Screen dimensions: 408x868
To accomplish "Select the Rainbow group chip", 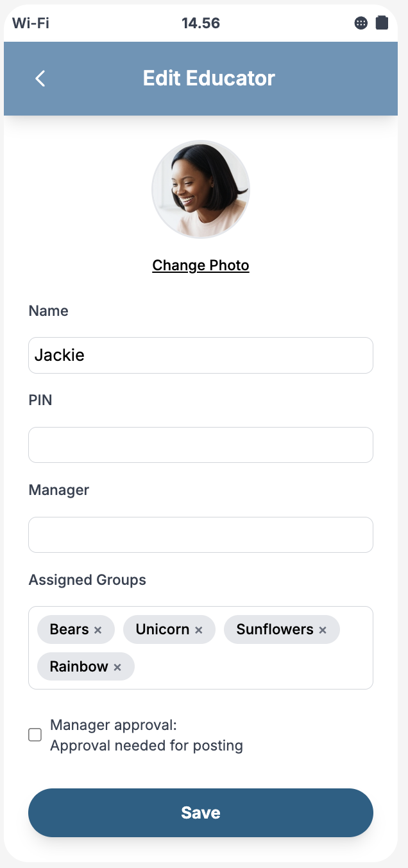I will [78, 667].
